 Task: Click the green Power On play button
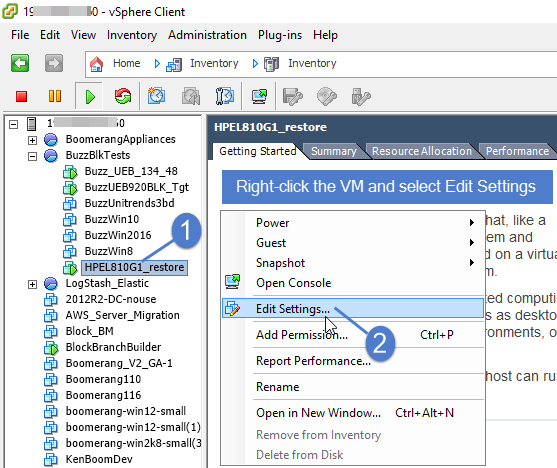pos(90,97)
